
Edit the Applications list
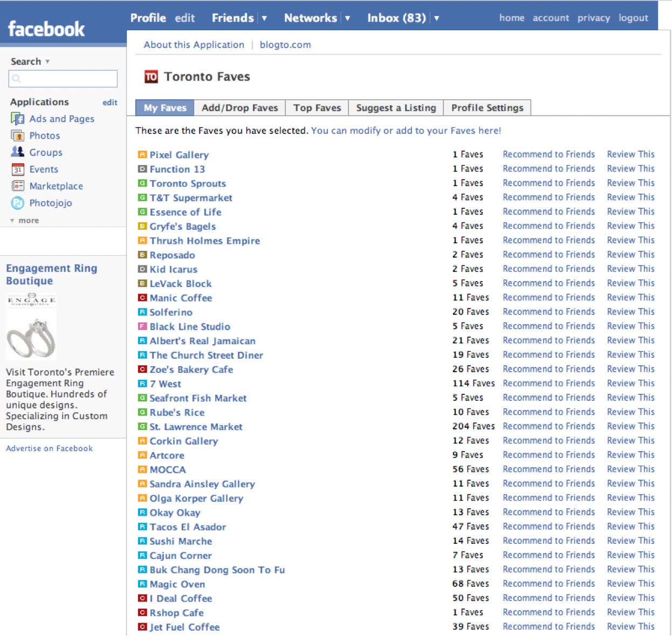[110, 103]
